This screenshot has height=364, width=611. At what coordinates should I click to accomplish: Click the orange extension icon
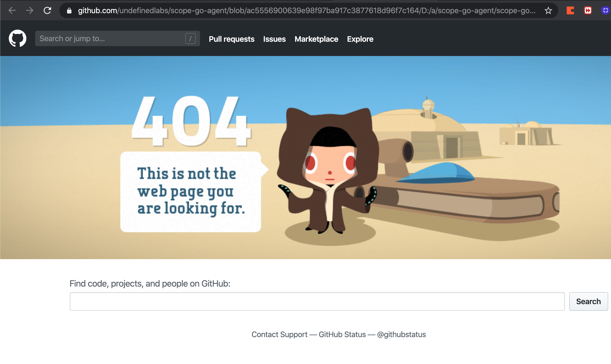point(570,10)
